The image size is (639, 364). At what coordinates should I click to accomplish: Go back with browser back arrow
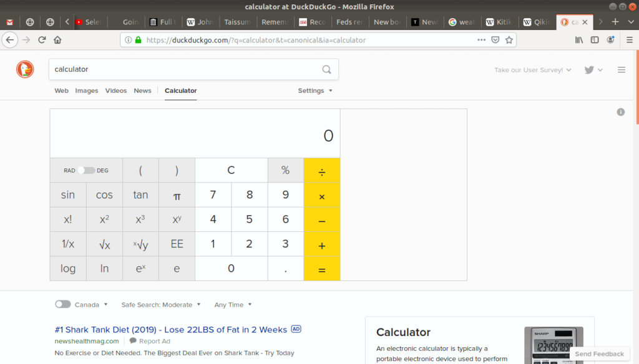click(x=10, y=40)
